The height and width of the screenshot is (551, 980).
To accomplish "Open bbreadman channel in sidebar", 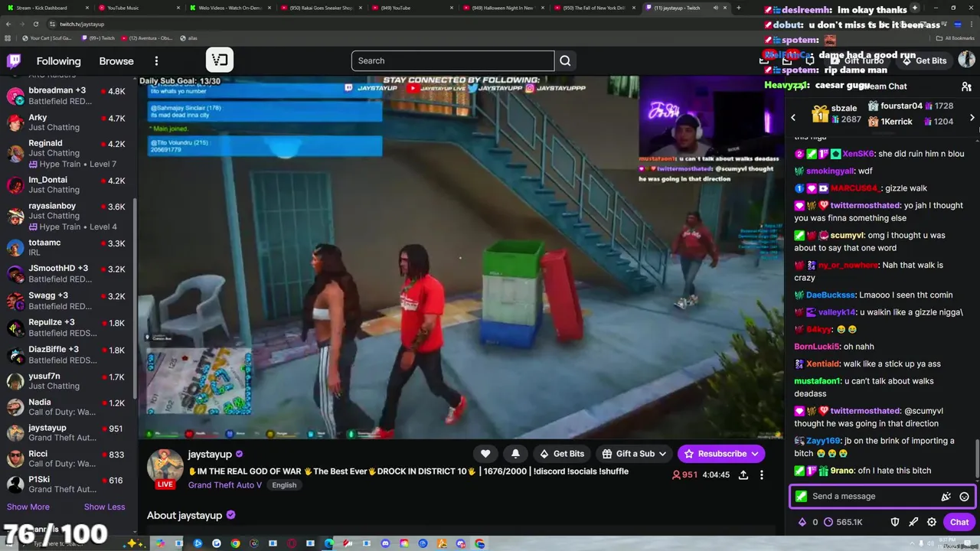I will 68,96.
